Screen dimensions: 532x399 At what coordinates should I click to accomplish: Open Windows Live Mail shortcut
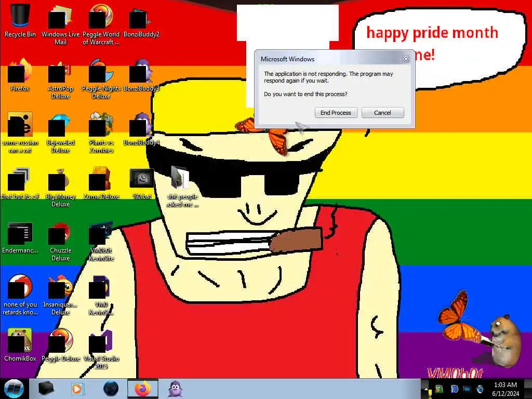[60, 24]
